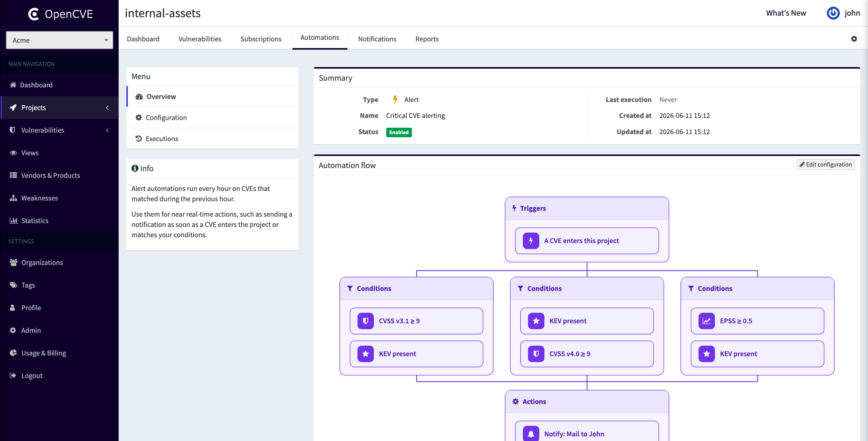Click the Triggers header bolt icon
Viewport: 868px width, 441px height.
point(514,208)
